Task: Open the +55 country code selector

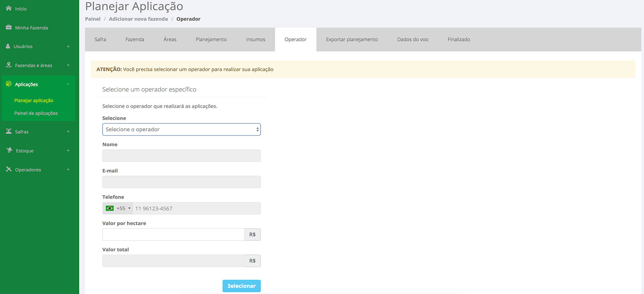Action: tap(118, 208)
